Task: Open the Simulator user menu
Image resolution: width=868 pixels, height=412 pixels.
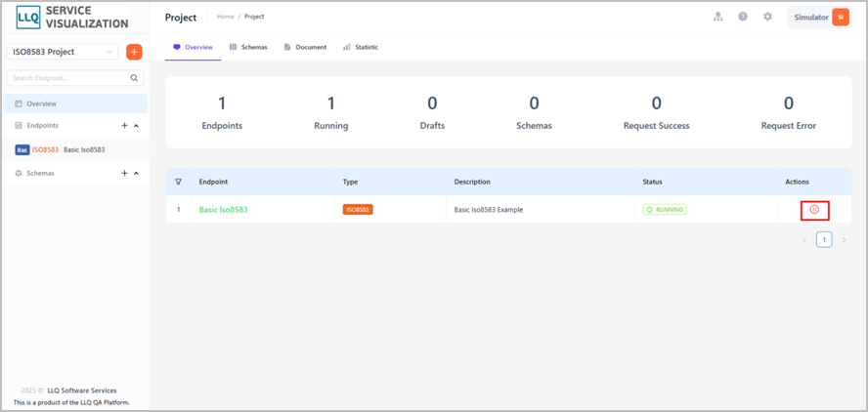Action: [x=820, y=18]
